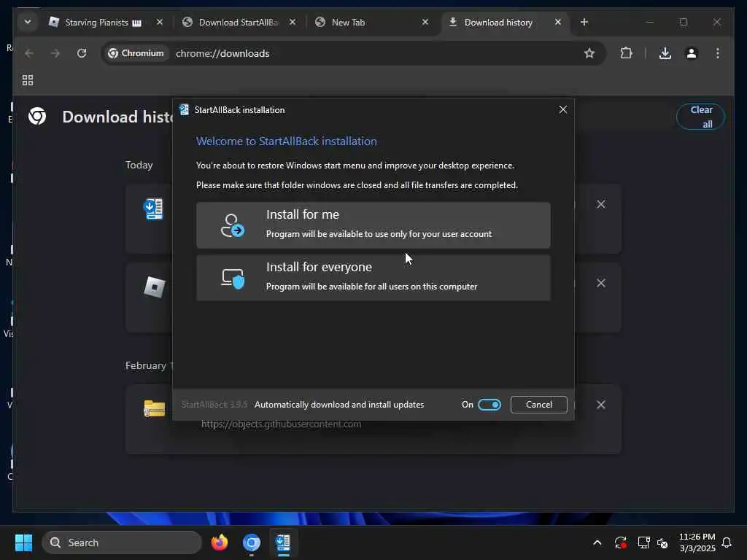747x560 pixels.
Task: Choose Install for everyone option
Action: click(x=373, y=277)
